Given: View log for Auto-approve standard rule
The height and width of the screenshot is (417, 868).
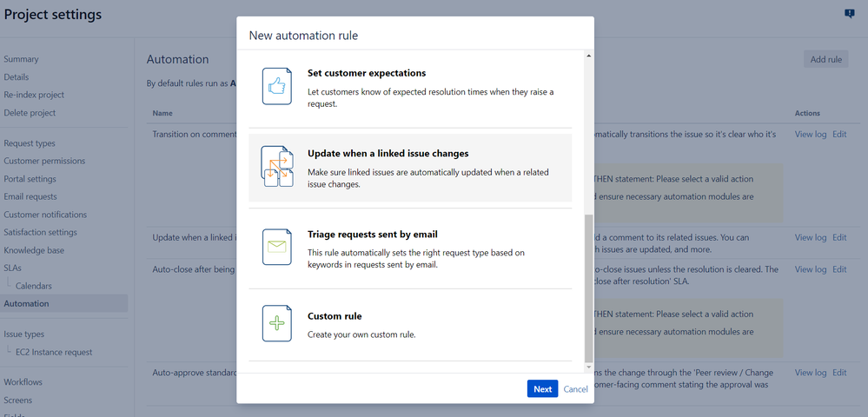Looking at the screenshot, I should (x=811, y=373).
